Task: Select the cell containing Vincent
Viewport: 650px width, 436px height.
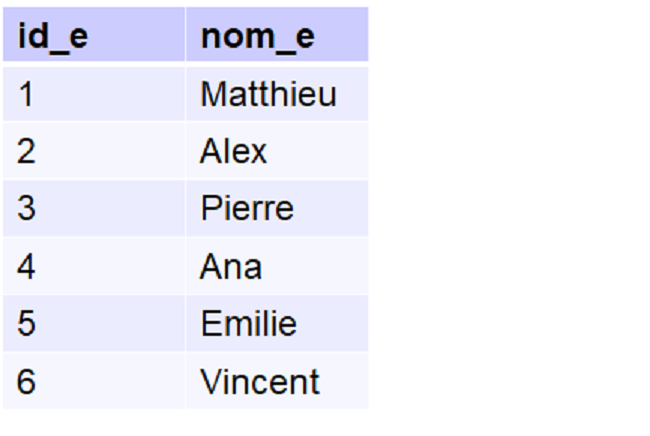Action: tap(260, 382)
